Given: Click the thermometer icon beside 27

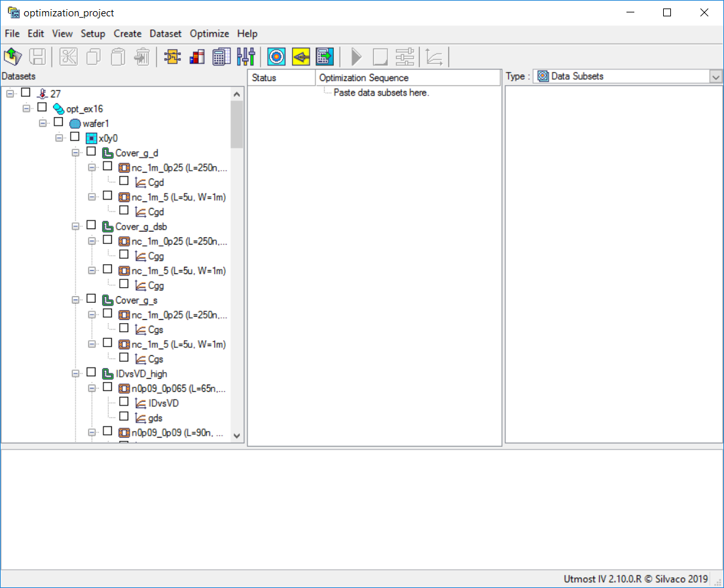Looking at the screenshot, I should [x=43, y=94].
